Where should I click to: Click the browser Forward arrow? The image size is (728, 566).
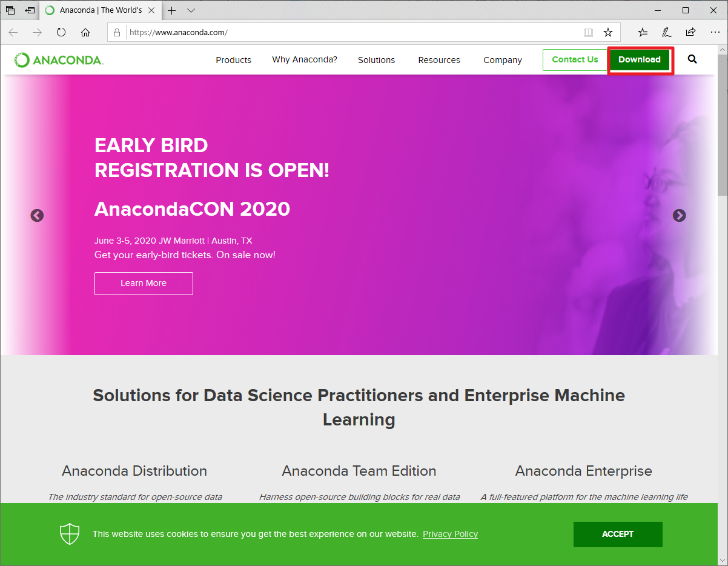coord(37,32)
